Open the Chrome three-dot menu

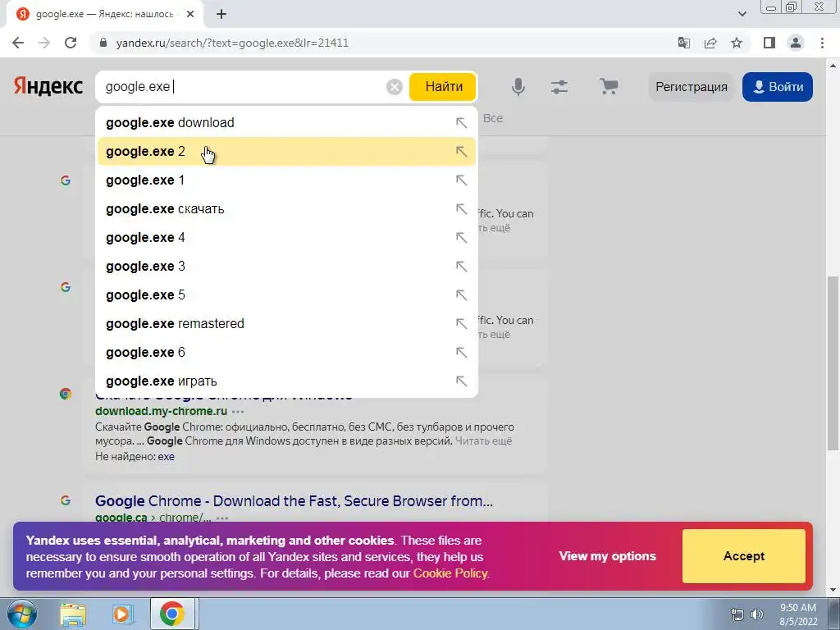(822, 43)
